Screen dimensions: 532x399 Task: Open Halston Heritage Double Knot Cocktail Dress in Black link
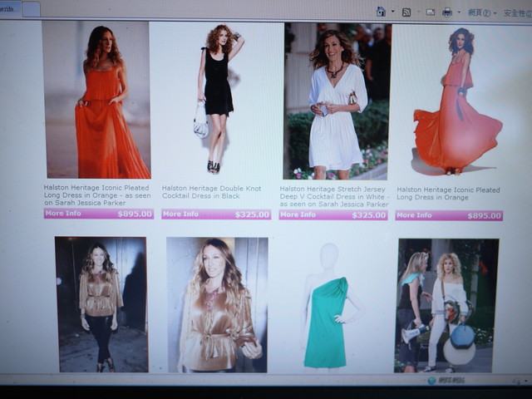[211, 192]
